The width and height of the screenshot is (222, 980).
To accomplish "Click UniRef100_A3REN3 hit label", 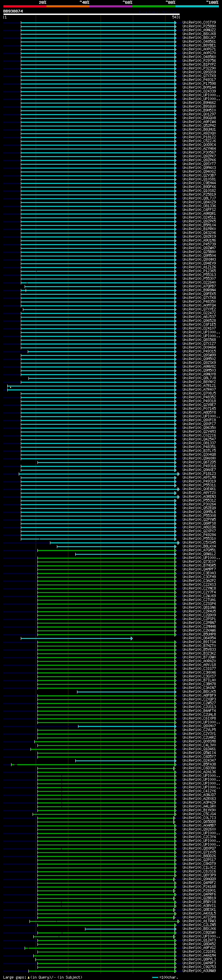I will 199,496.
